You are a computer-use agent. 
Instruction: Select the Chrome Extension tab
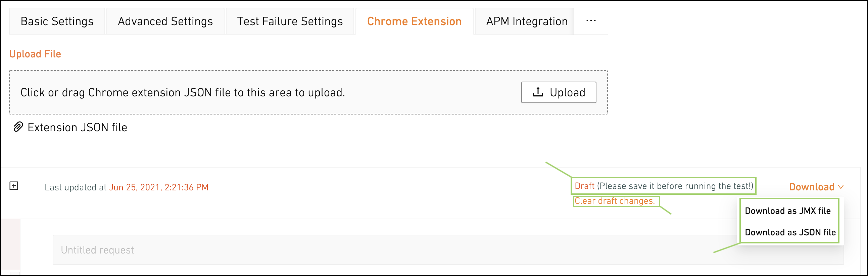point(414,21)
